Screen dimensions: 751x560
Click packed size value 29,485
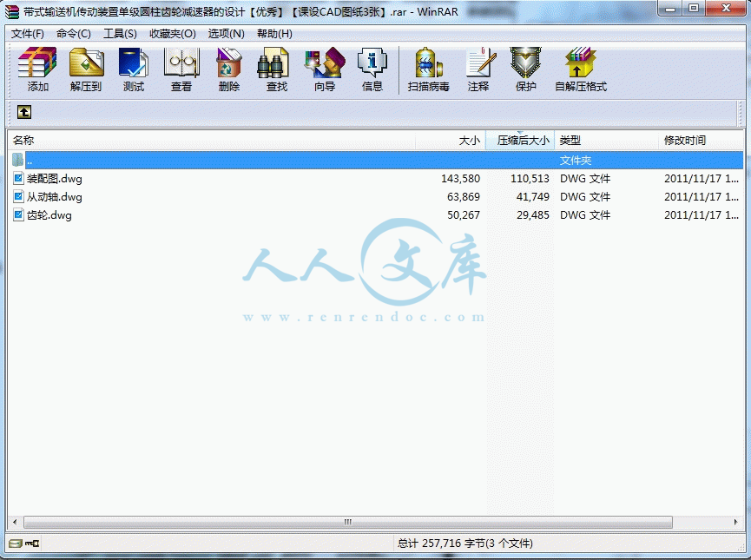point(532,215)
